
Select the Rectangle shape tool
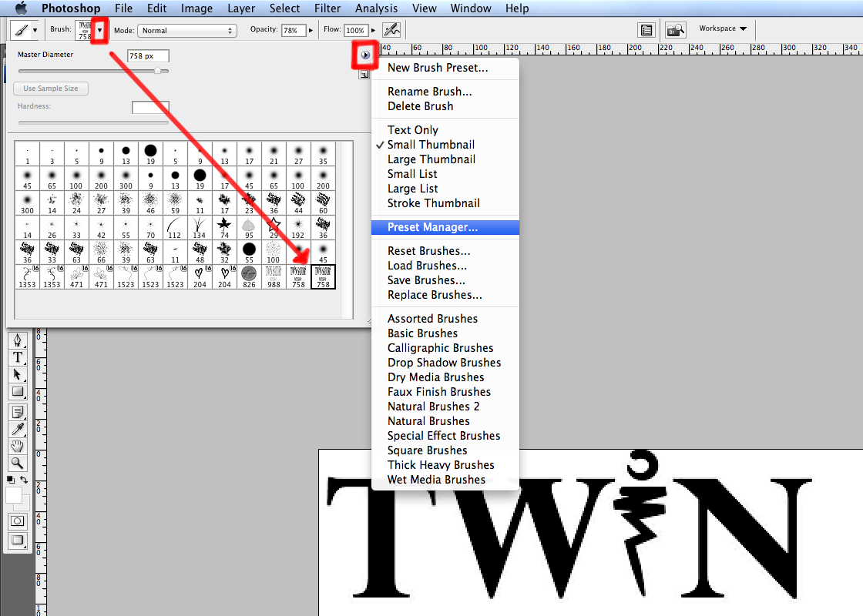coord(18,392)
